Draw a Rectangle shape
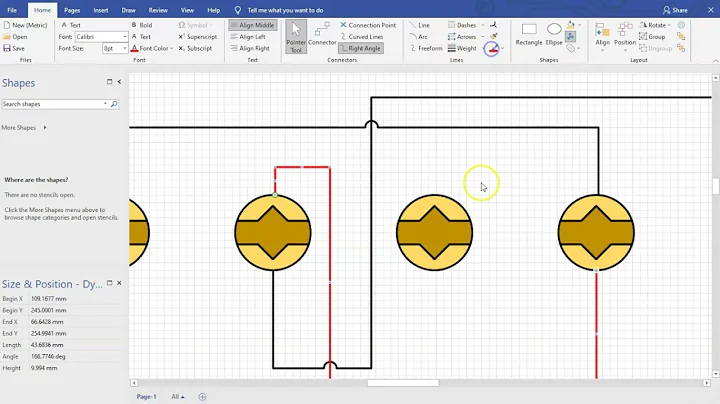This screenshot has width=720, height=404. [x=529, y=34]
